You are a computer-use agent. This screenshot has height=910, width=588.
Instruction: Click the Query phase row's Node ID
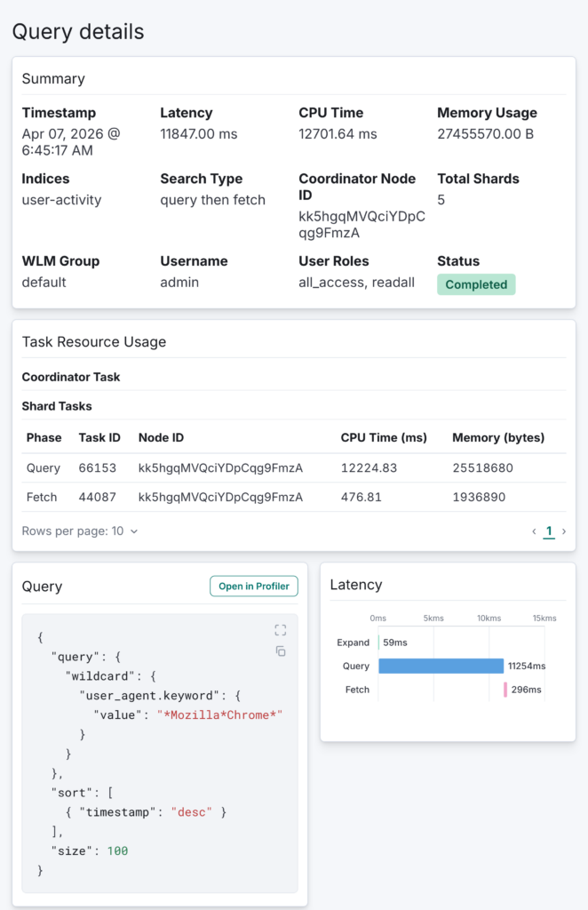click(x=220, y=467)
